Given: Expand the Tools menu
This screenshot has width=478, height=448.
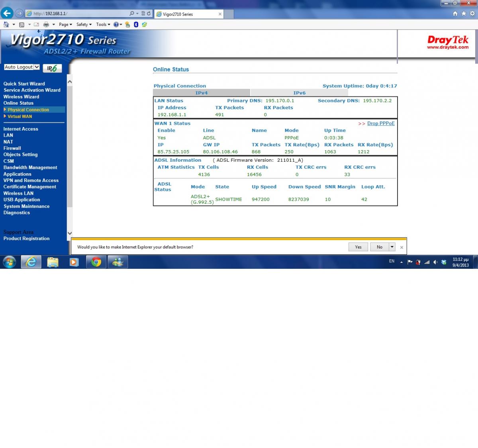Looking at the screenshot, I should [103, 24].
